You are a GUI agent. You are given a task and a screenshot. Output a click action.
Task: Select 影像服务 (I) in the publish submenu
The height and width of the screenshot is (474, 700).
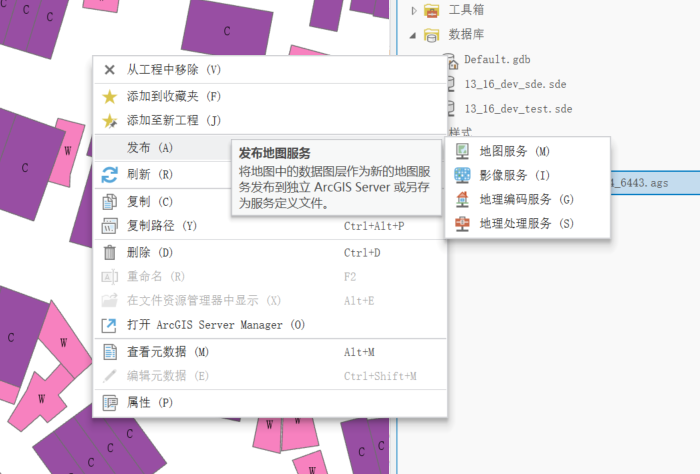pos(528,175)
